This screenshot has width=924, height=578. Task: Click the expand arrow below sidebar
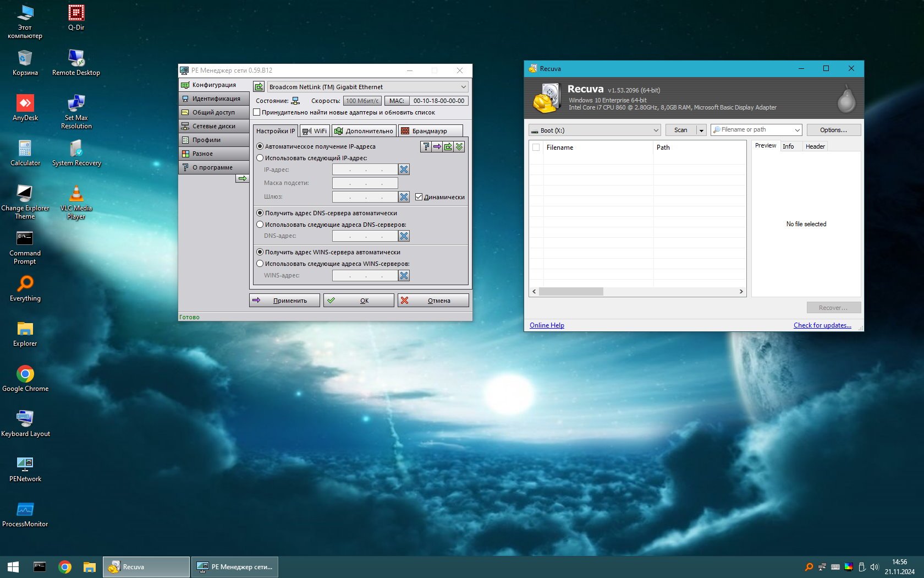[242, 178]
